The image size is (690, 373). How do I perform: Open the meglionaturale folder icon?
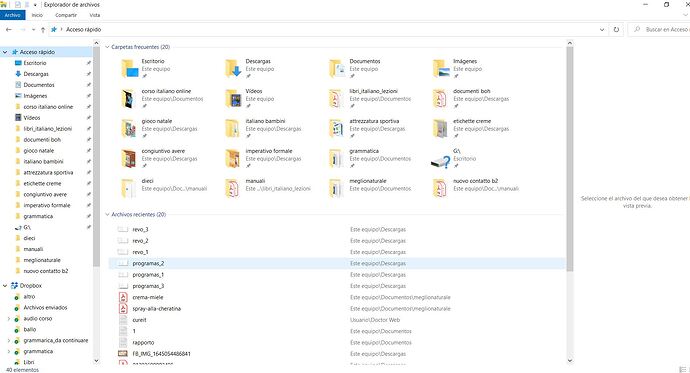336,188
